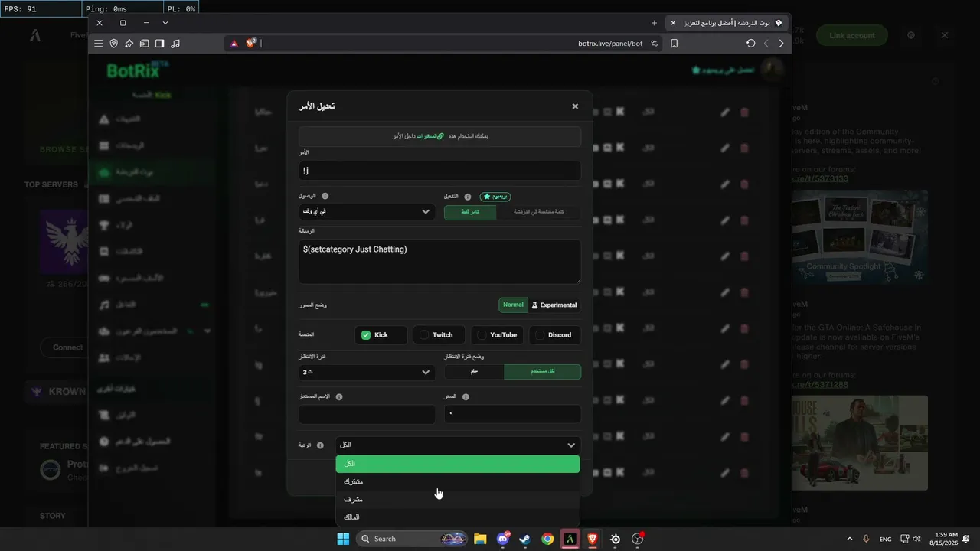Open Brave browser from the taskbar

593,539
